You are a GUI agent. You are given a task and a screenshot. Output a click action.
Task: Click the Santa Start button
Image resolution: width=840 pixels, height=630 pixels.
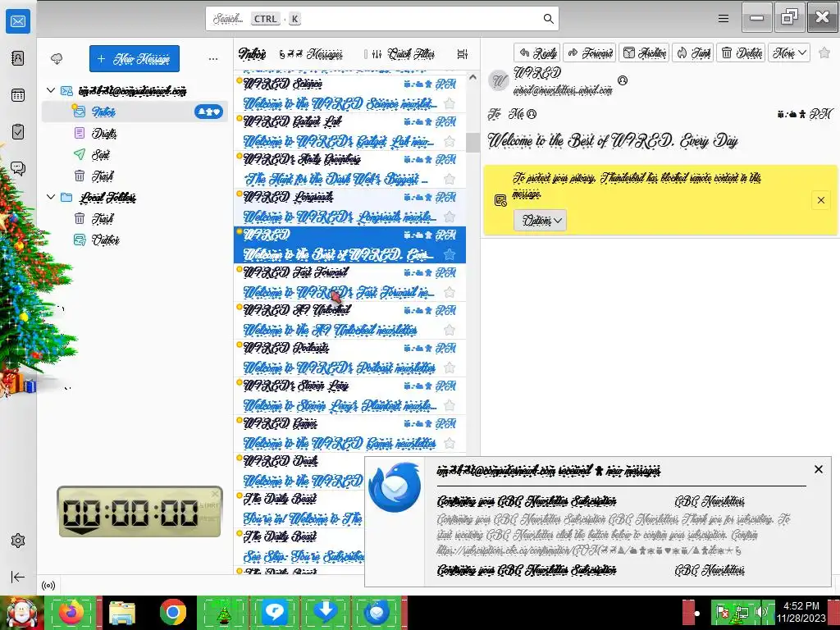(21, 613)
